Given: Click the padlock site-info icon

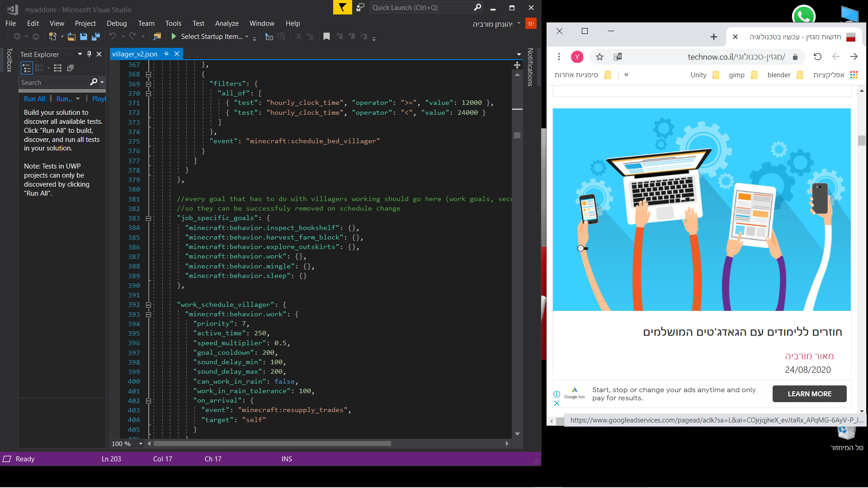Looking at the screenshot, I should (795, 57).
